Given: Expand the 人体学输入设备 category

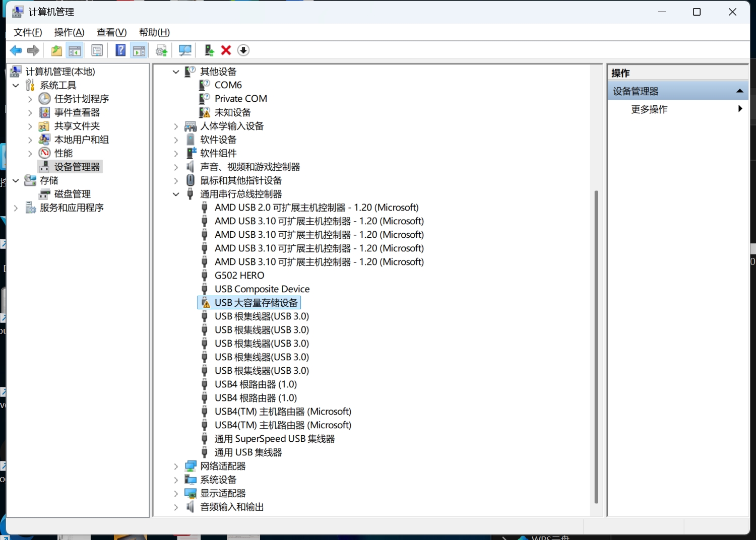Looking at the screenshot, I should point(176,126).
